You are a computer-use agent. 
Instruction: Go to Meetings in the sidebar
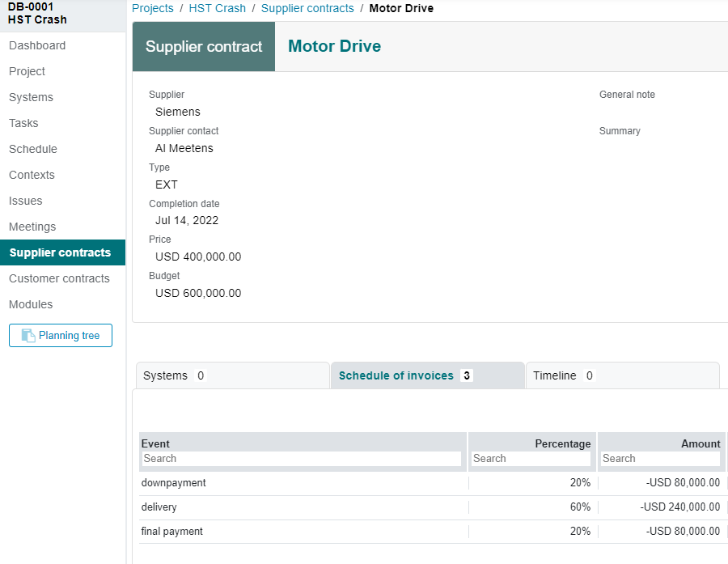click(32, 227)
